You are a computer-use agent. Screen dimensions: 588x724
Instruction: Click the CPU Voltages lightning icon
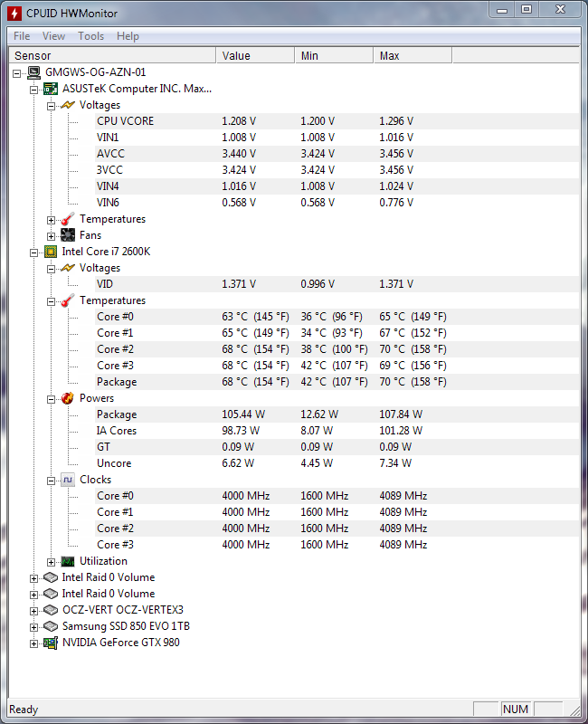[68, 268]
